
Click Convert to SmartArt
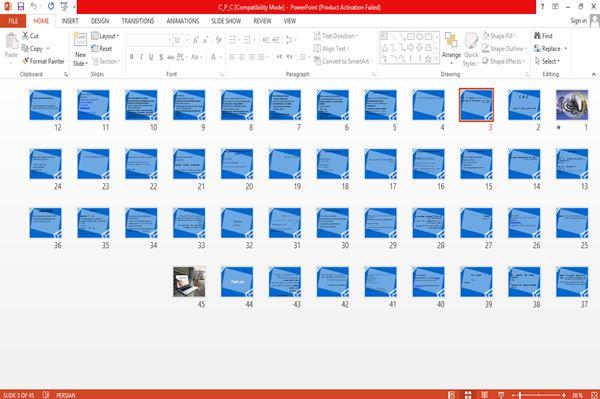point(343,61)
